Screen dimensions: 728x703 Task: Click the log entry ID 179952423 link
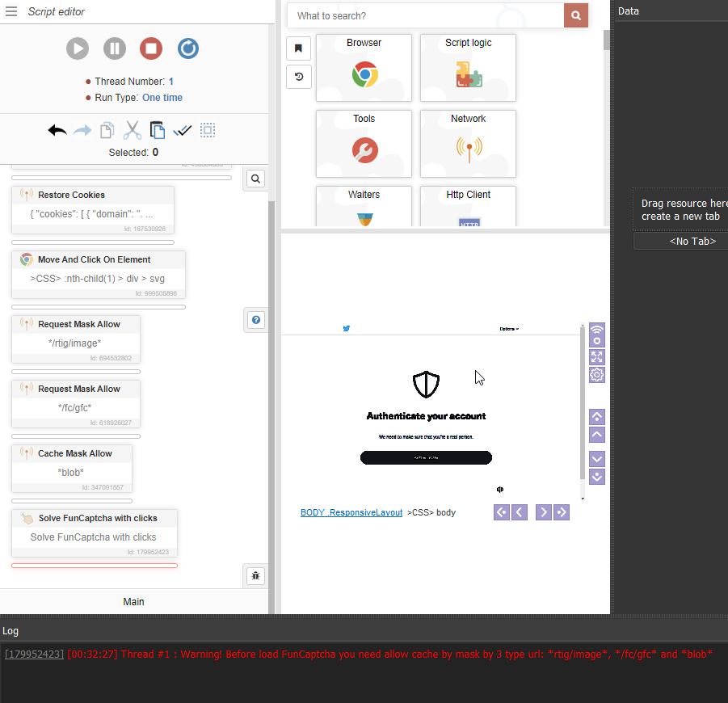pyautogui.click(x=34, y=654)
